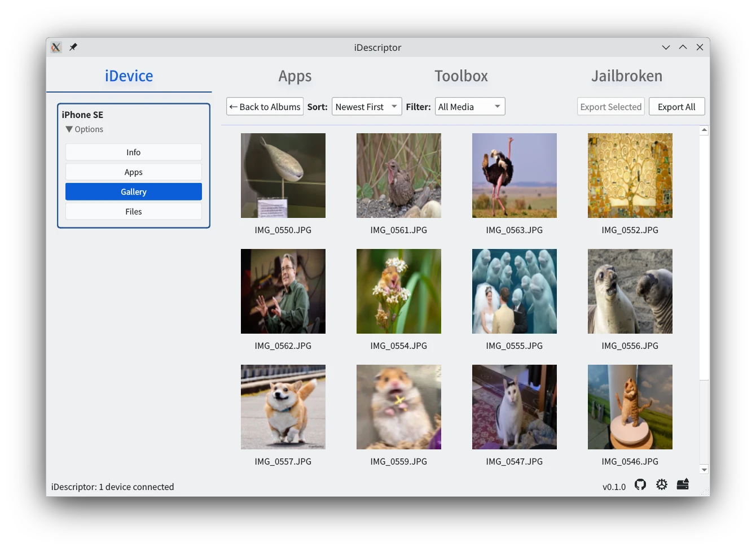Click Back to Albums button

[x=265, y=107]
